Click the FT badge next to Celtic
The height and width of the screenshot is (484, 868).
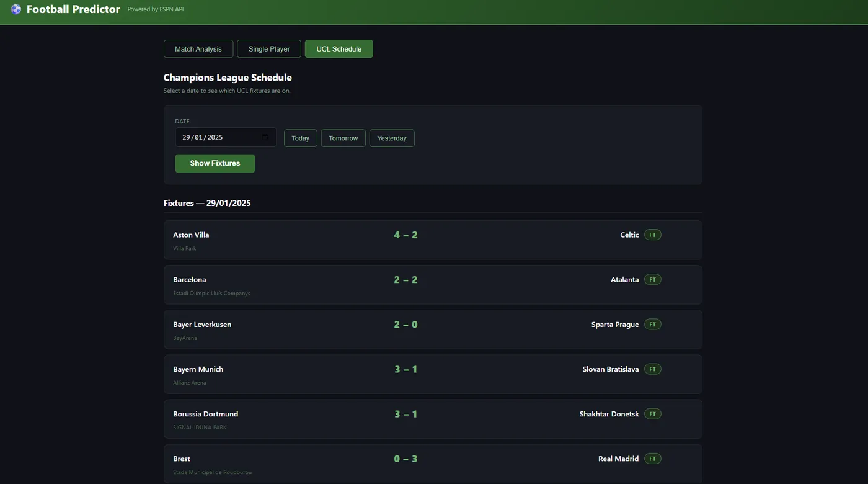(x=653, y=235)
